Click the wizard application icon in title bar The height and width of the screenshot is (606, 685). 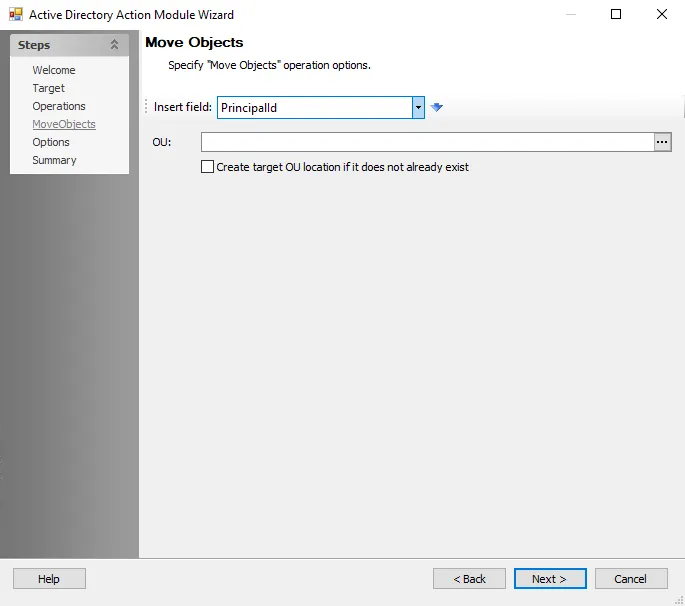click(16, 14)
